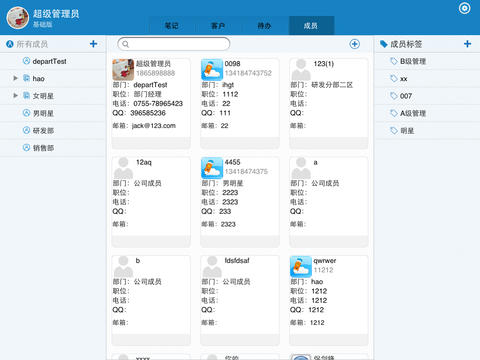The height and width of the screenshot is (360, 480).
Task: Select the 成员 tab
Action: coord(311,26)
